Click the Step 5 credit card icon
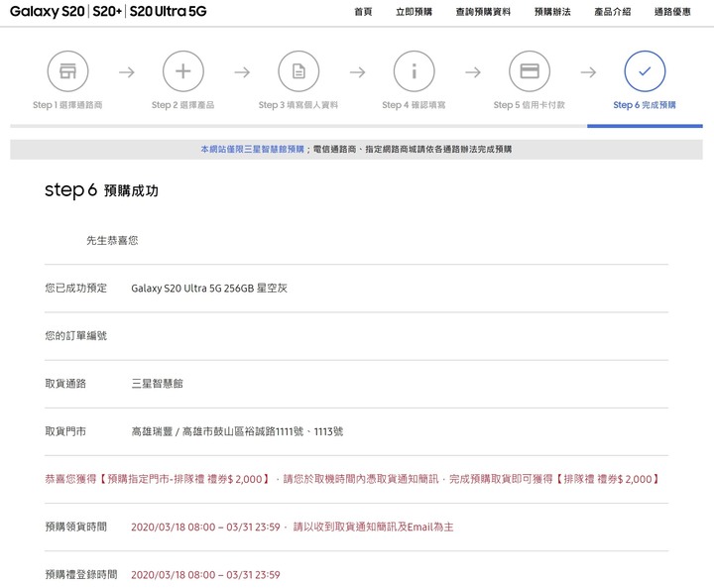This screenshot has height=588, width=714. [x=530, y=71]
